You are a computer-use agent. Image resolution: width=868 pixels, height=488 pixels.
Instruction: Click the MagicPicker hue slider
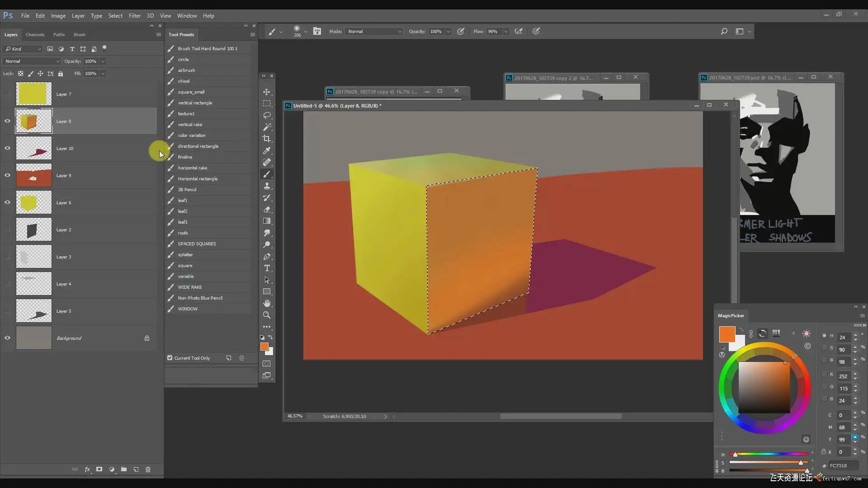tap(769, 454)
